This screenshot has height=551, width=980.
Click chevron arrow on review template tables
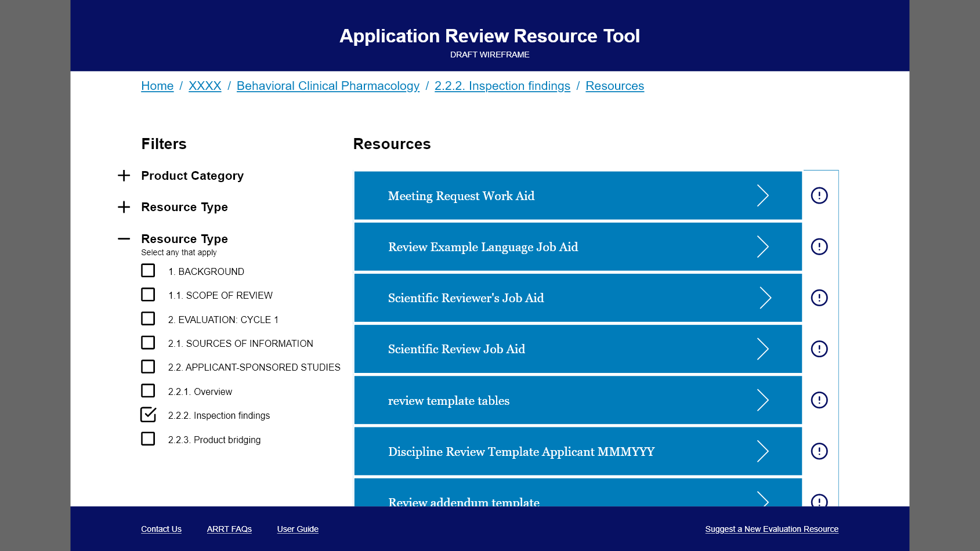pyautogui.click(x=762, y=400)
